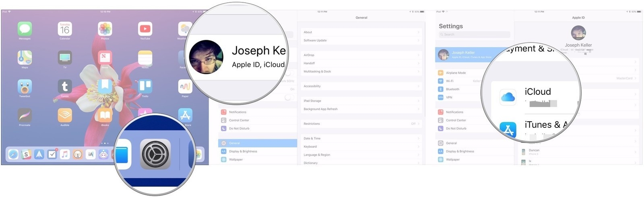Select Control Center in middle screenshot sidebar
Viewport: 644px width, 198px height.
click(x=258, y=120)
